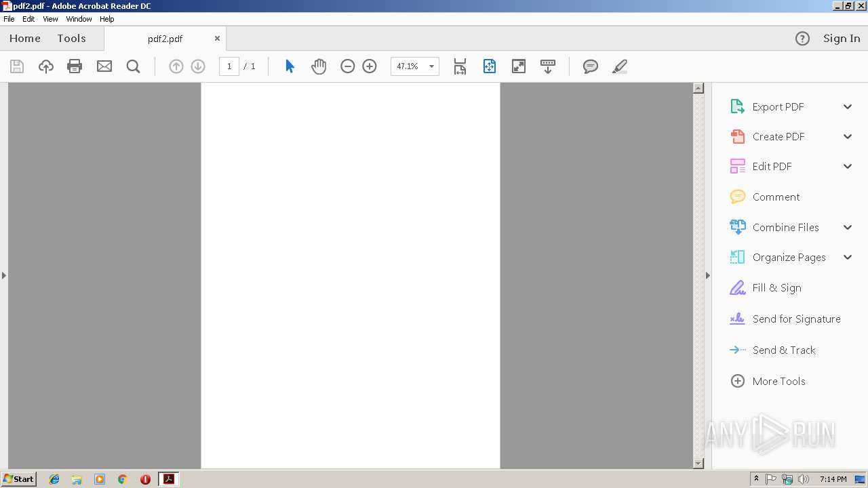The image size is (868, 488).
Task: Click the scroll up arrow of document scrollbar
Action: (698, 88)
